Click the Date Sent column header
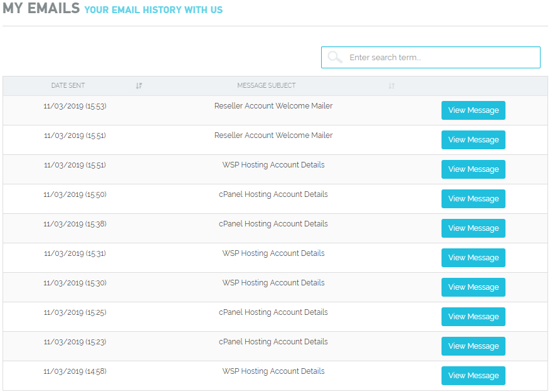This screenshot has height=392, width=550. [x=68, y=85]
